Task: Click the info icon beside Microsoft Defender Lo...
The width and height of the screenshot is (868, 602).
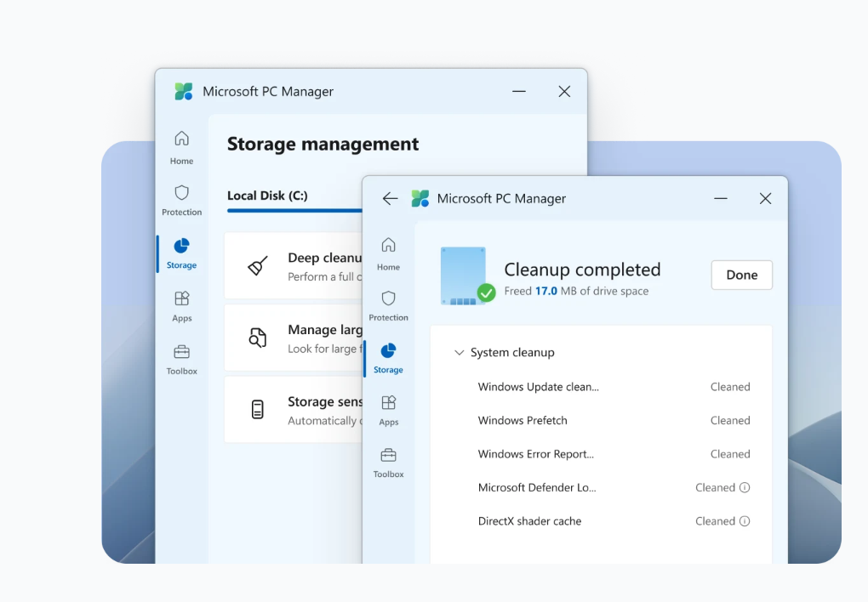Action: pos(745,487)
